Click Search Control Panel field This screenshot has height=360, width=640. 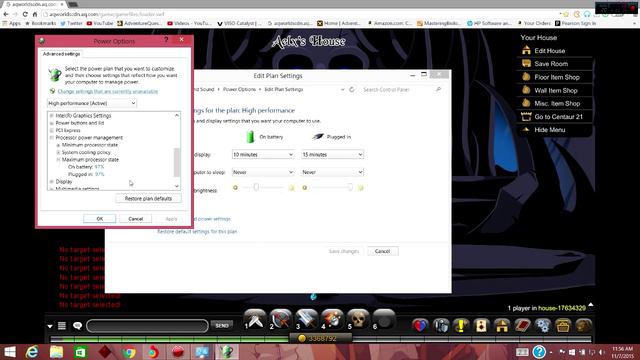point(402,89)
